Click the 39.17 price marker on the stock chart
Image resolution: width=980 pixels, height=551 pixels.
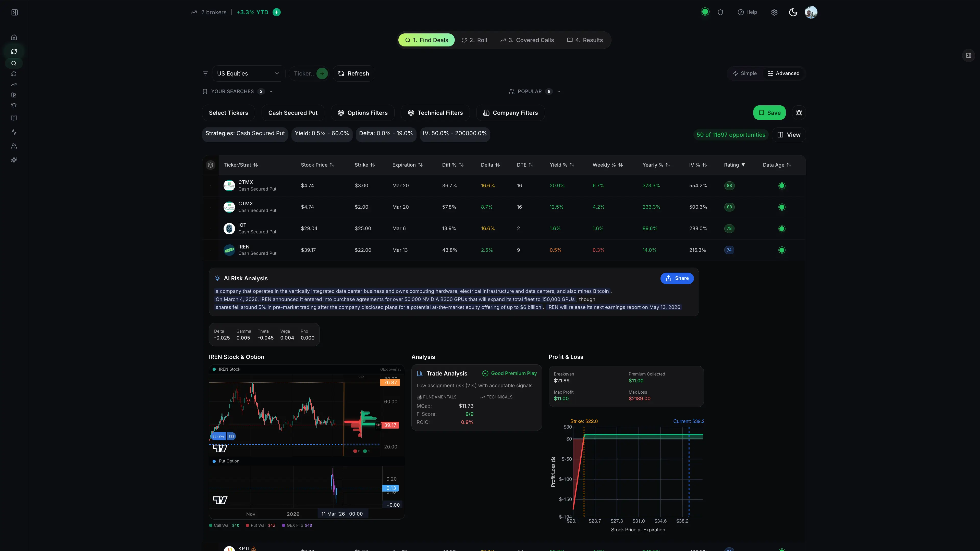390,425
